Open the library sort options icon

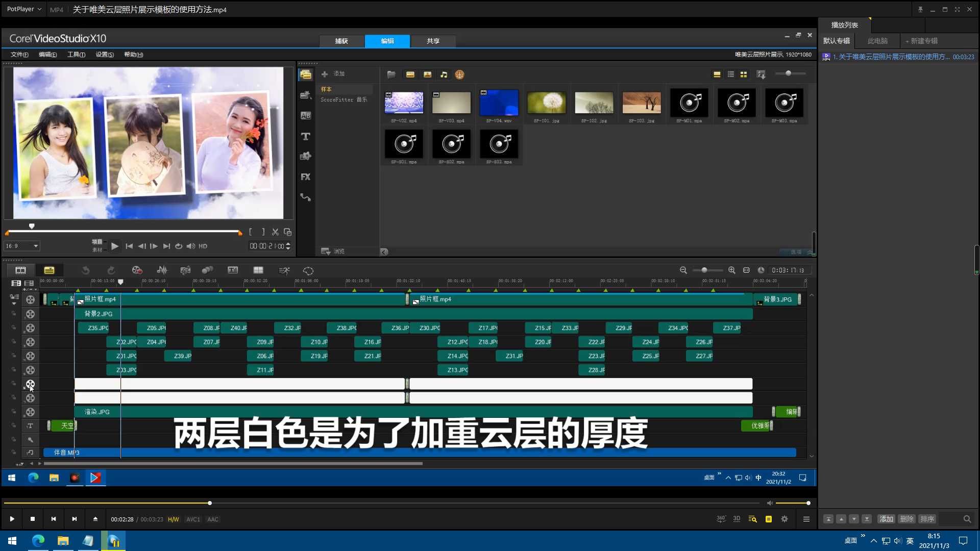(x=761, y=74)
